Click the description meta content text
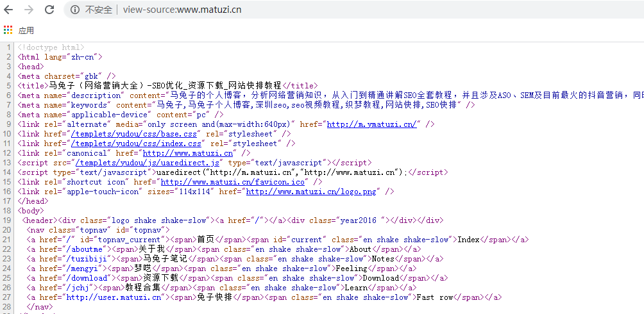This screenshot has width=644, height=314. pyautogui.click(x=407, y=95)
